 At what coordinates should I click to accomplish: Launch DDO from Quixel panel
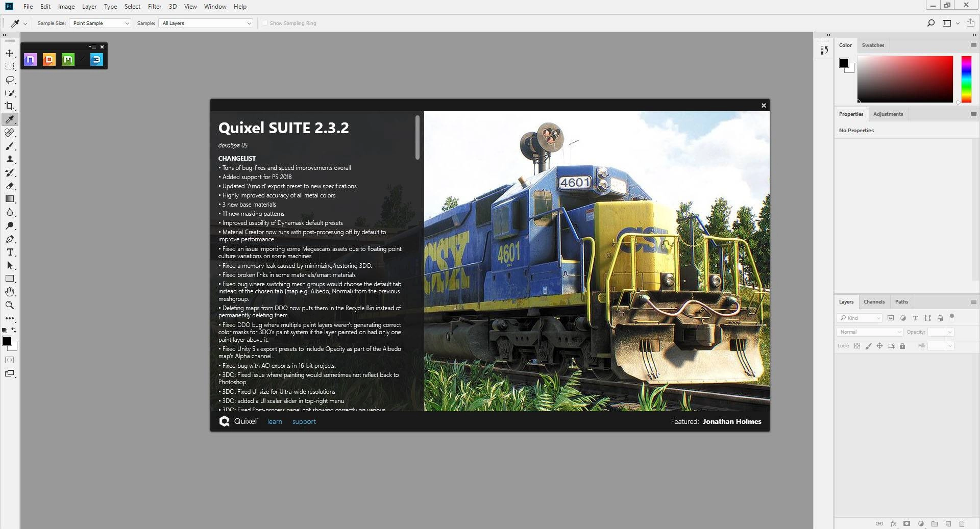pos(49,60)
